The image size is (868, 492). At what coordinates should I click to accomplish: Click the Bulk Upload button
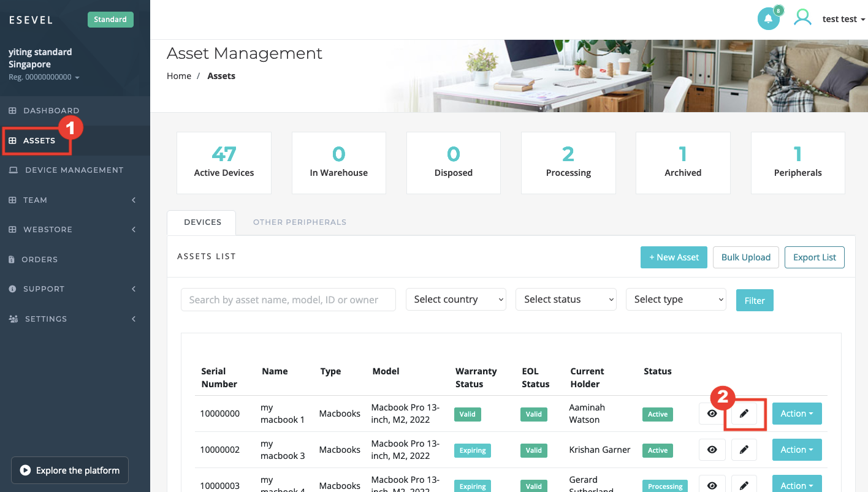[746, 257]
